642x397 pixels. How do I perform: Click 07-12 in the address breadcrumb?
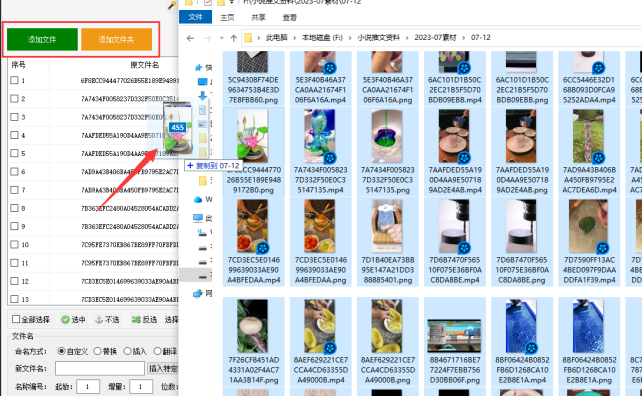point(481,38)
